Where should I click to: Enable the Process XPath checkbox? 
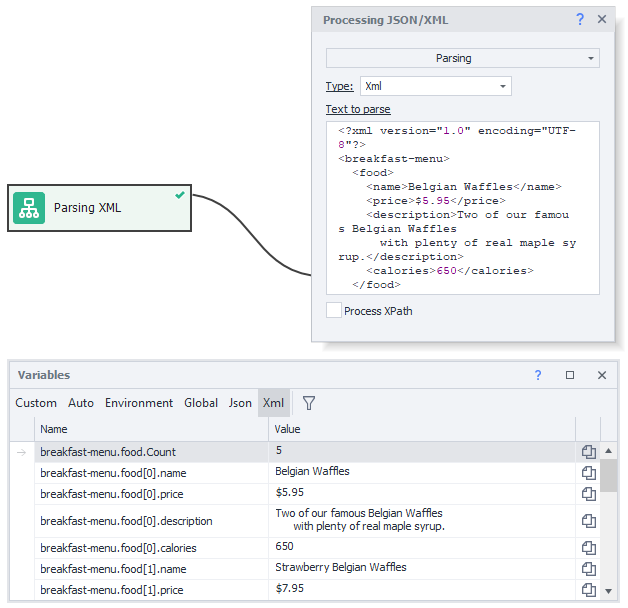coord(334,311)
